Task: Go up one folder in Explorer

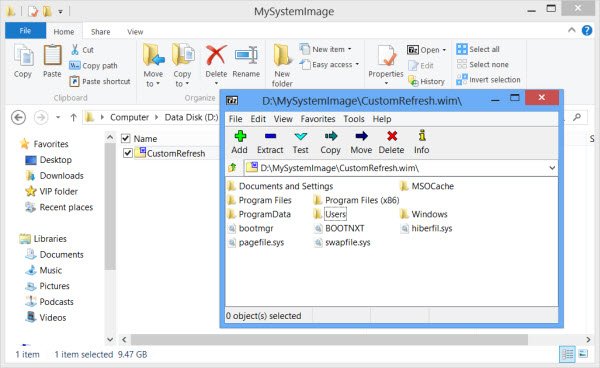Action: 73,117
